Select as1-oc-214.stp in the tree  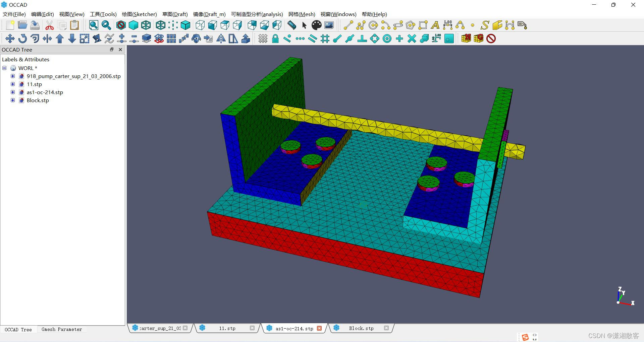tap(45, 92)
